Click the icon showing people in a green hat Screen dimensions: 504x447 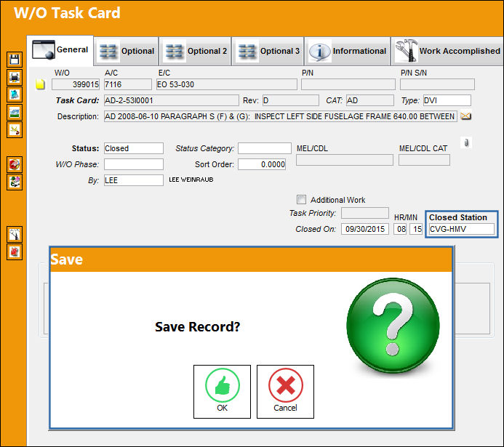pos(15,182)
